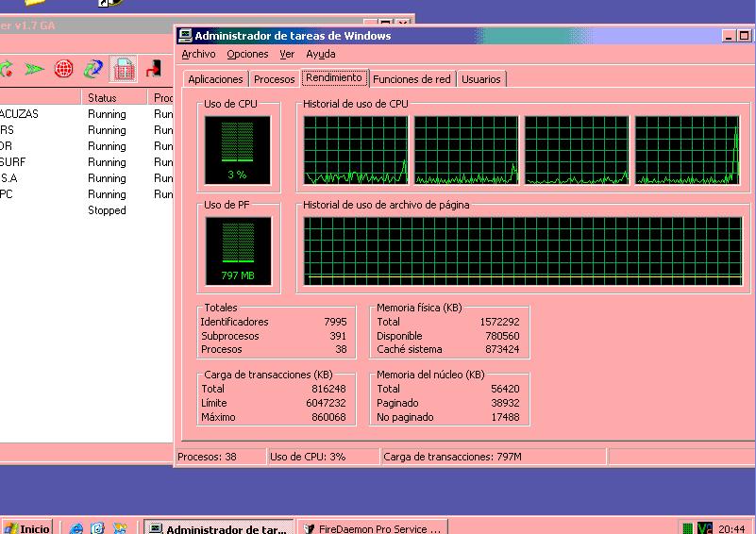Switch to the Aplicaciones tab
The width and height of the screenshot is (756, 534).
click(215, 79)
